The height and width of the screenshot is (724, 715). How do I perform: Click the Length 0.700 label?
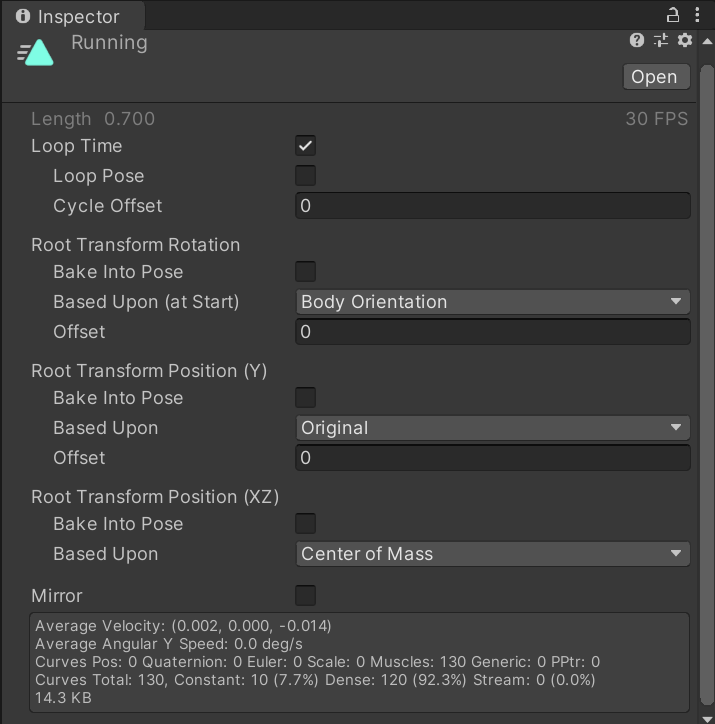[93, 119]
